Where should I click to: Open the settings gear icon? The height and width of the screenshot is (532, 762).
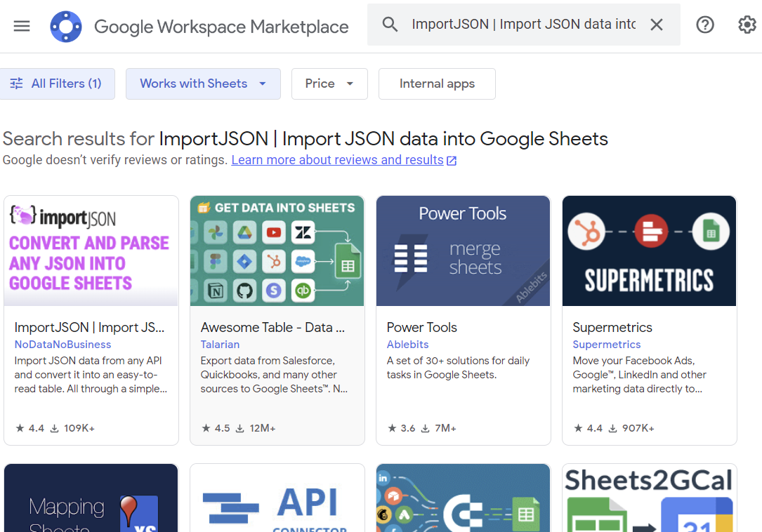747,25
